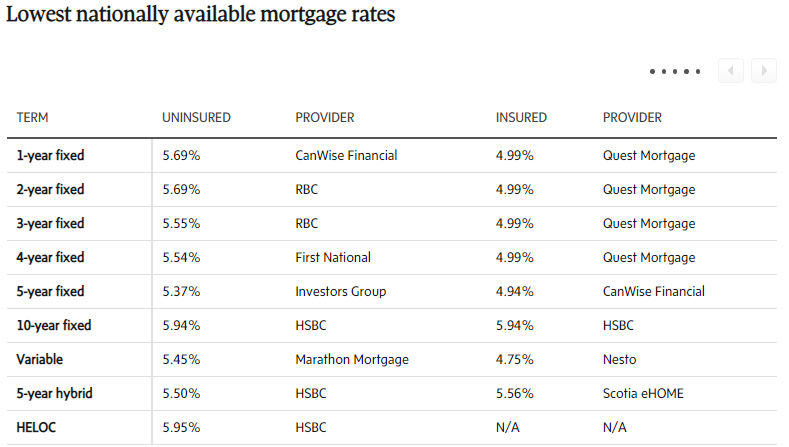Click the 5.37% uninsured rate
This screenshot has height=447, width=789.
pos(181,291)
